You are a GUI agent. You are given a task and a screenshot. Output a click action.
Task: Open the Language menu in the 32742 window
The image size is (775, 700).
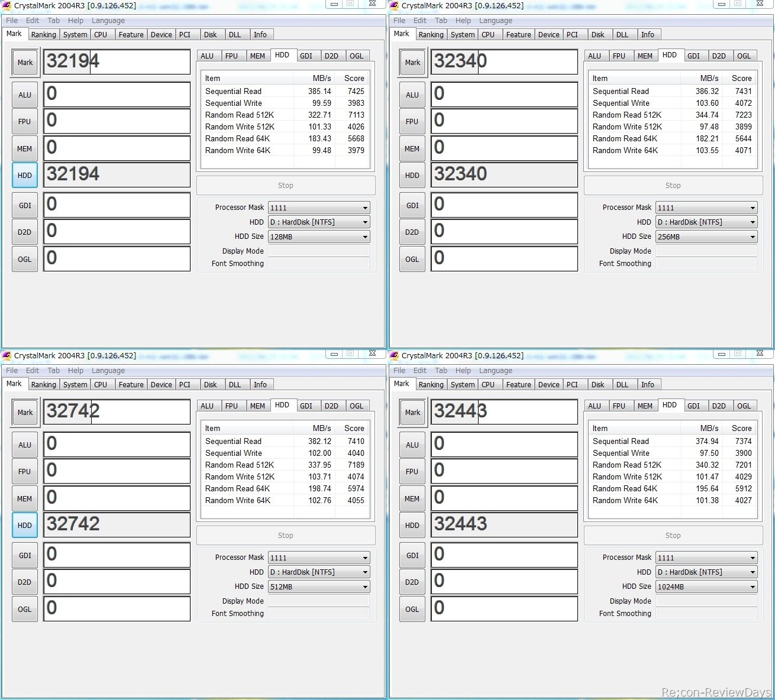pos(108,370)
